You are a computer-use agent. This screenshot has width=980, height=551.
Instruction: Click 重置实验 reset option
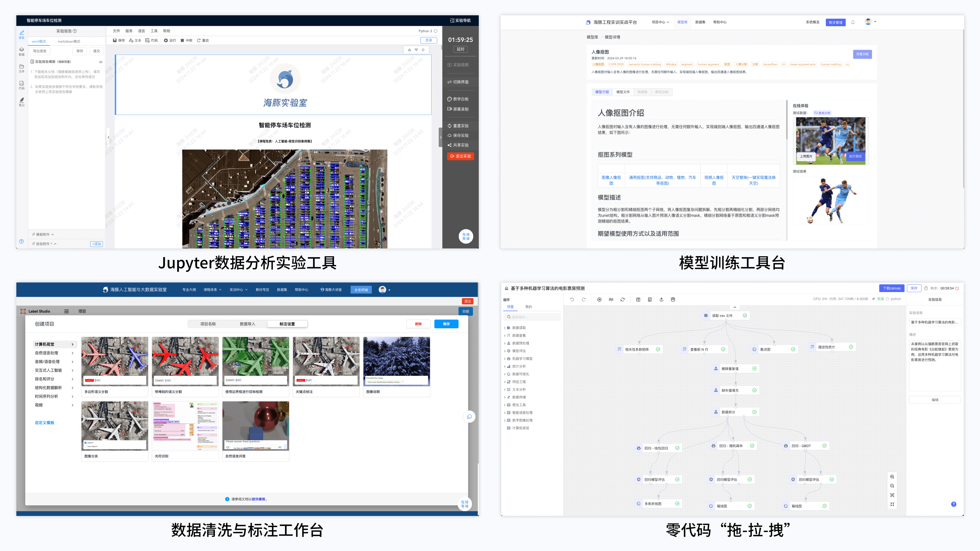458,126
